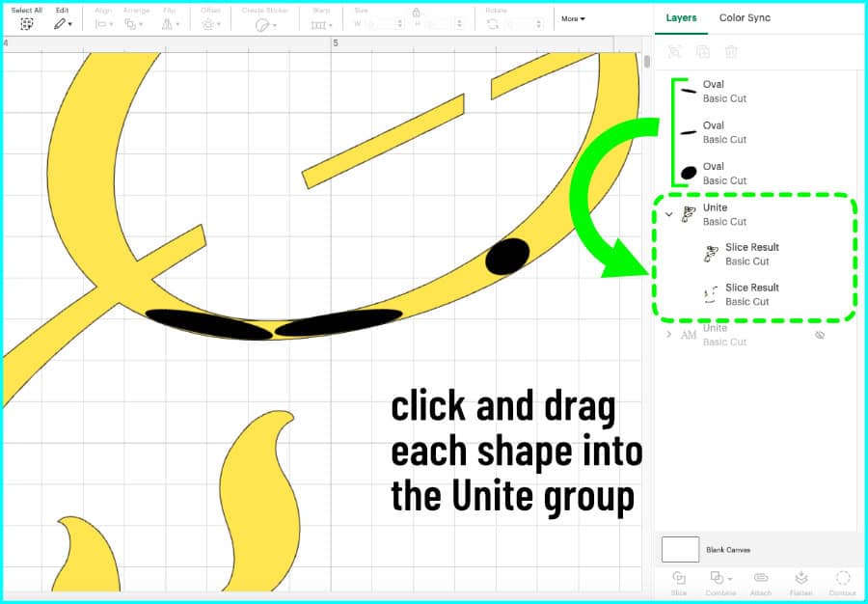The width and height of the screenshot is (868, 604).
Task: Select the round black oval on canvas
Action: pos(507,257)
